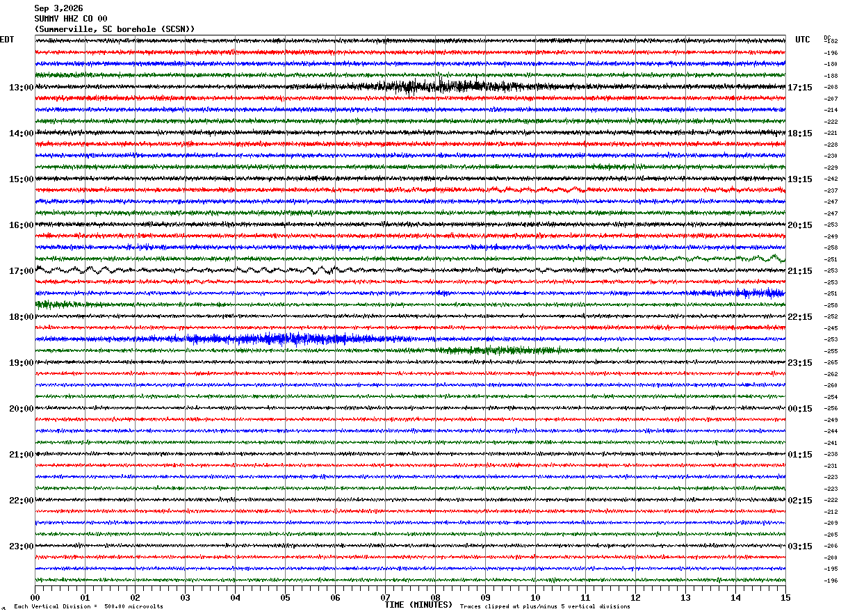Click the SUMMV HHZ CO 00 station code

tap(71, 19)
